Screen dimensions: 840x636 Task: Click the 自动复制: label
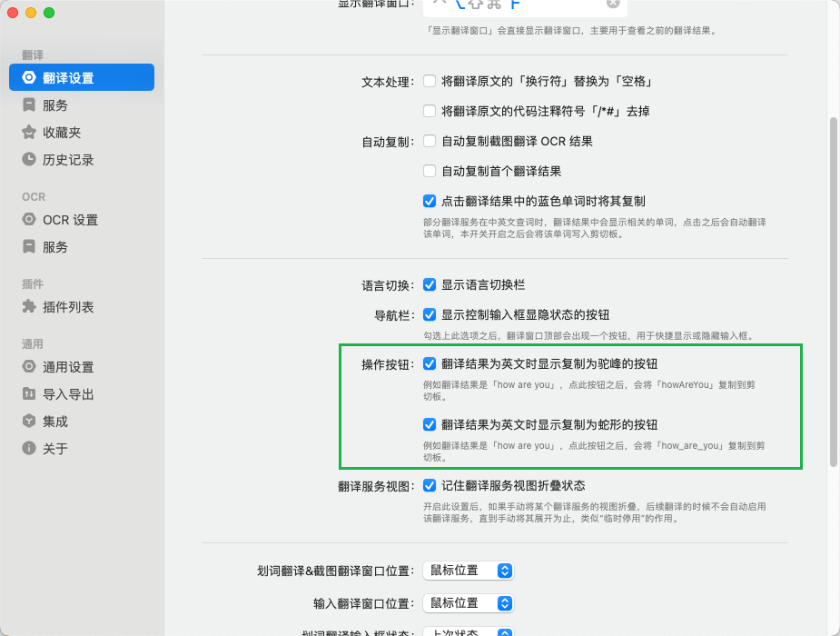coord(388,142)
